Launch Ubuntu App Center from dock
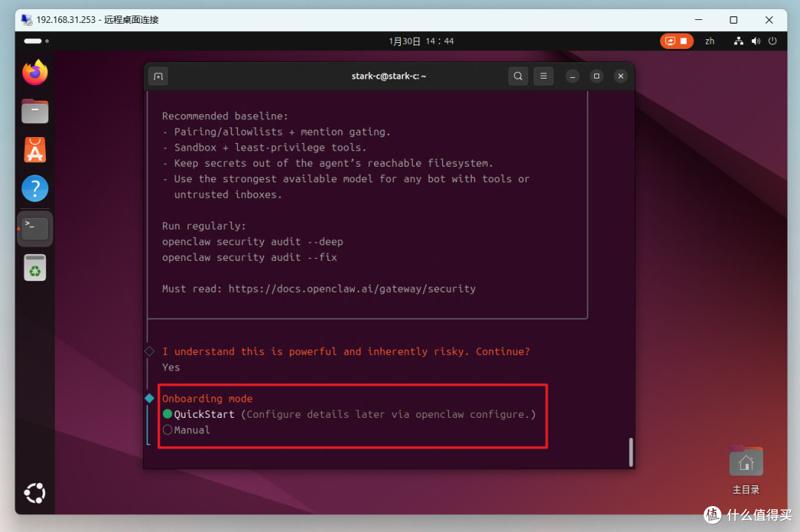The width and height of the screenshot is (800, 532). click(x=35, y=150)
